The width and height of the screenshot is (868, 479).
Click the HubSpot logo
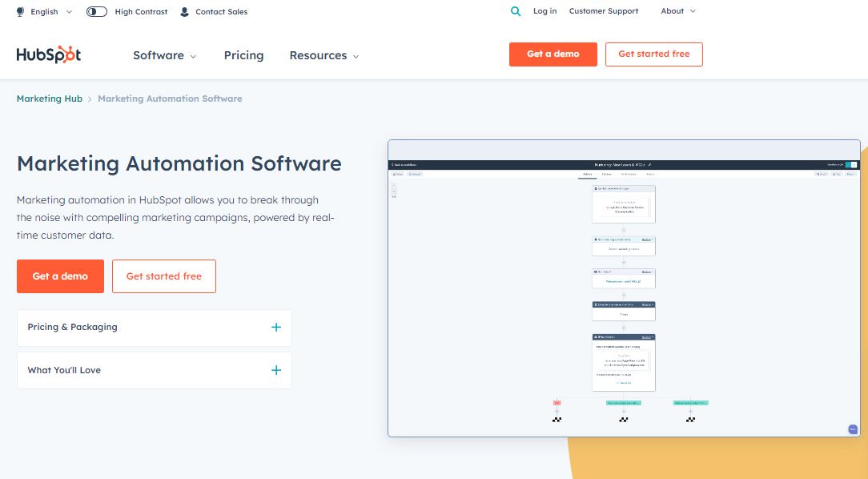[x=49, y=54]
